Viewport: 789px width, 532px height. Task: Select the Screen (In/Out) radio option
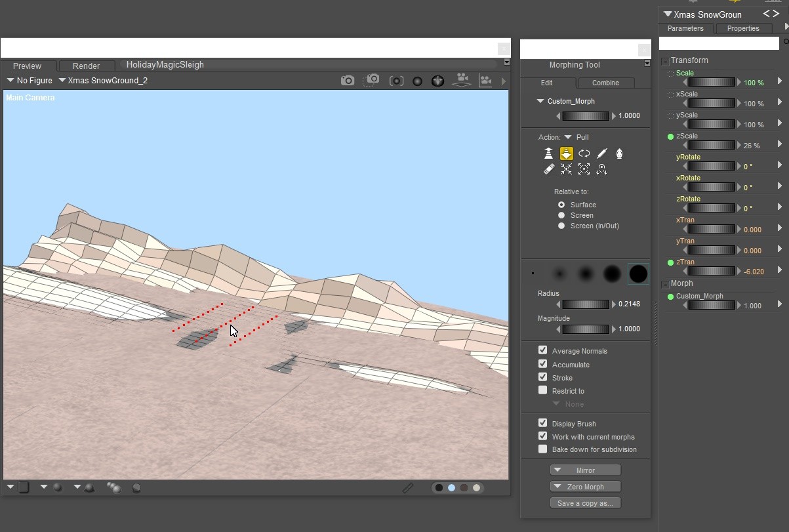pos(561,226)
